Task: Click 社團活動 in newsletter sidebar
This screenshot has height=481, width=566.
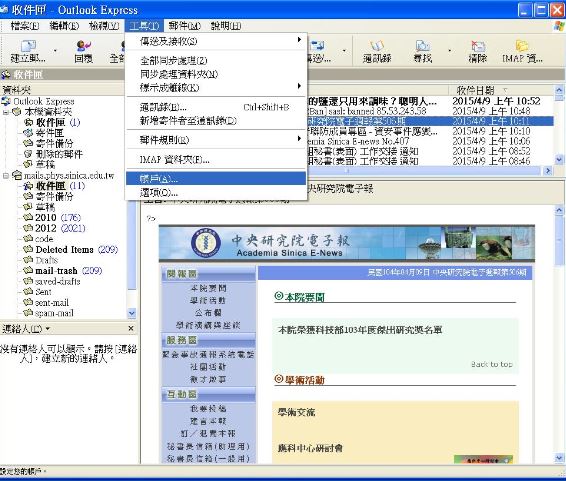Action: tap(208, 367)
